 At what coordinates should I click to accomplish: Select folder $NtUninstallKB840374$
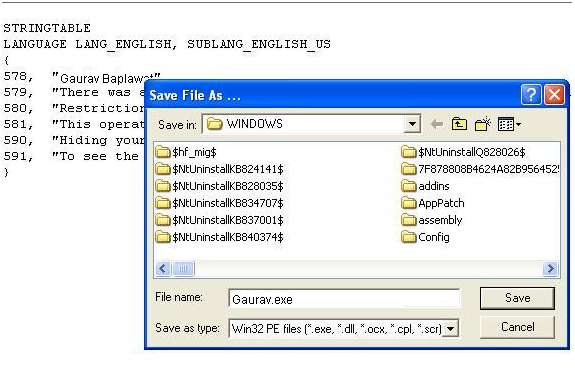219,237
